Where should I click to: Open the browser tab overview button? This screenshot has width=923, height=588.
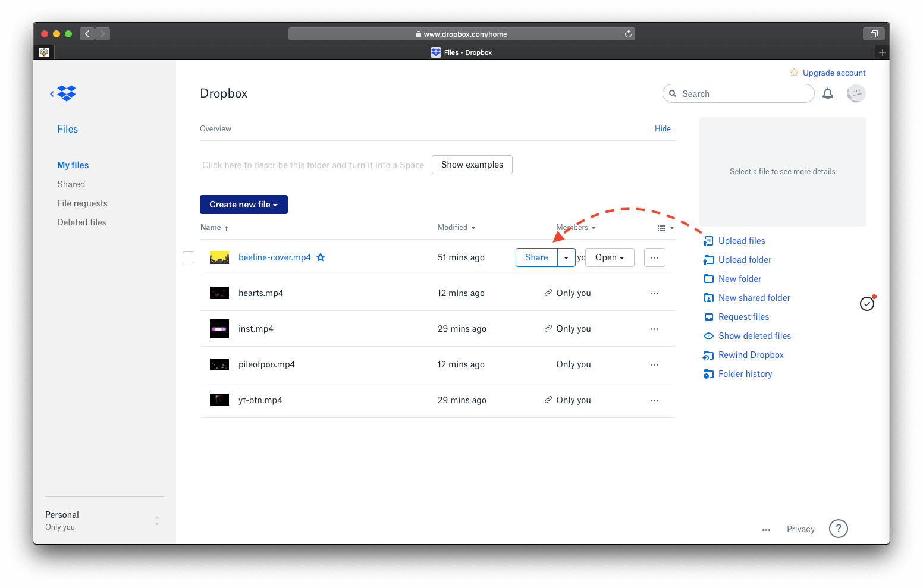click(874, 34)
